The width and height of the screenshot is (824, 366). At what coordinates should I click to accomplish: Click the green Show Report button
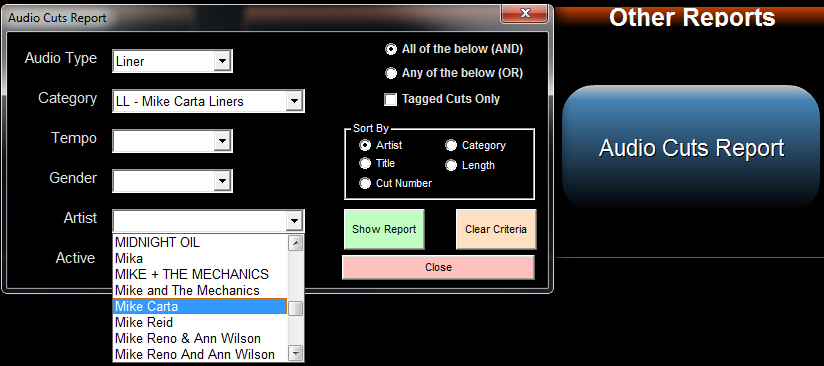384,229
